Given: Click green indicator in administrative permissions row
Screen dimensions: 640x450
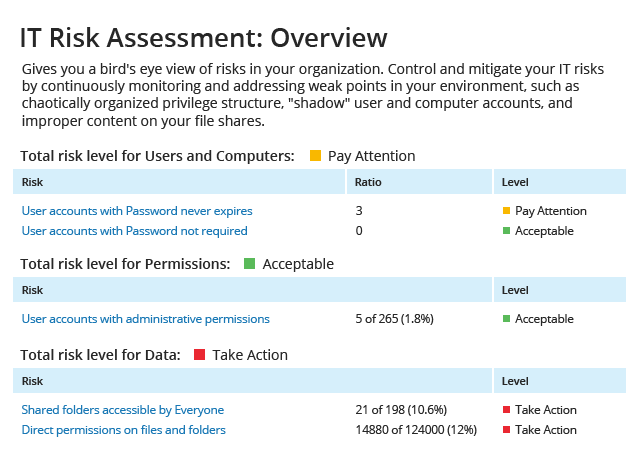Looking at the screenshot, I should point(507,319).
